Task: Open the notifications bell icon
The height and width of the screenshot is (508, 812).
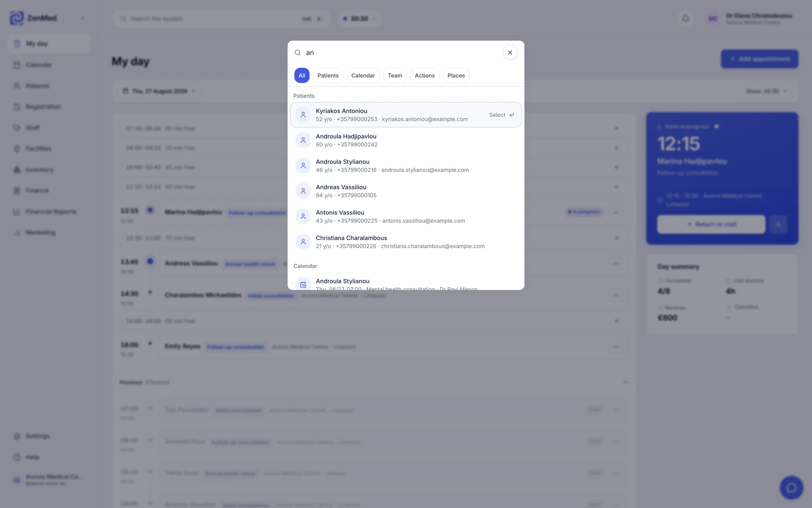Action: point(686,19)
